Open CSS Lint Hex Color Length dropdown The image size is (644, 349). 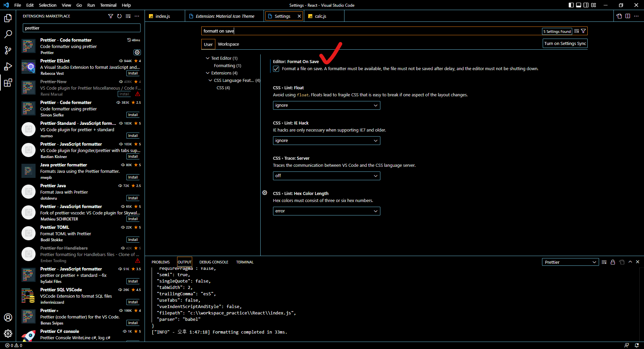click(x=327, y=211)
